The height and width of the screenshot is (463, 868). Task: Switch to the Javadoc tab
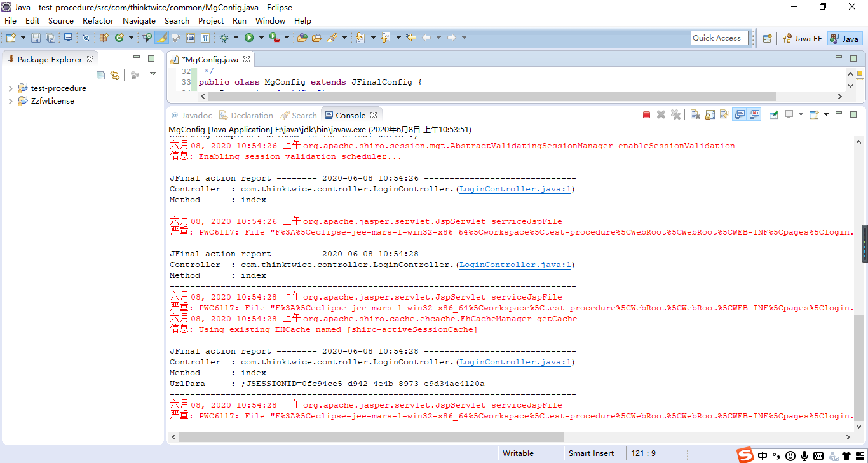(x=191, y=115)
